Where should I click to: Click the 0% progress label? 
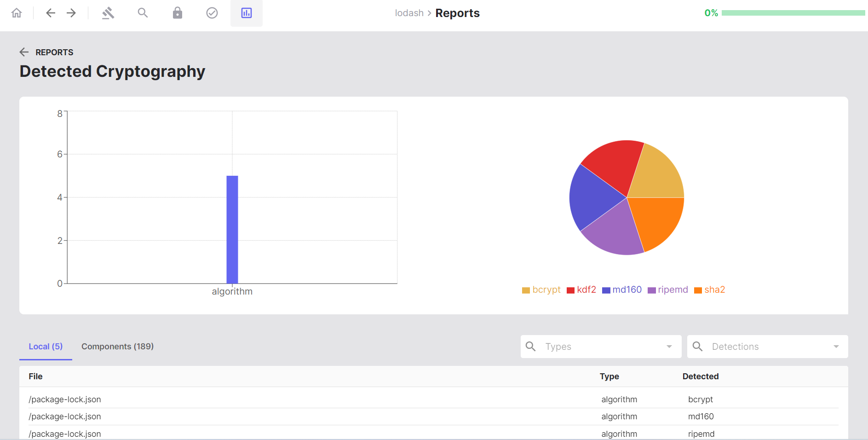pos(711,13)
